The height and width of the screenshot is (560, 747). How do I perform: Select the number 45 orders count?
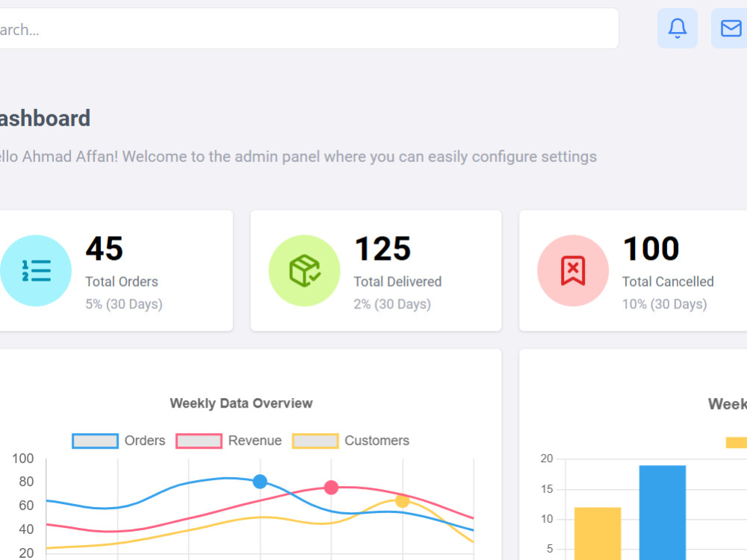[x=105, y=249]
